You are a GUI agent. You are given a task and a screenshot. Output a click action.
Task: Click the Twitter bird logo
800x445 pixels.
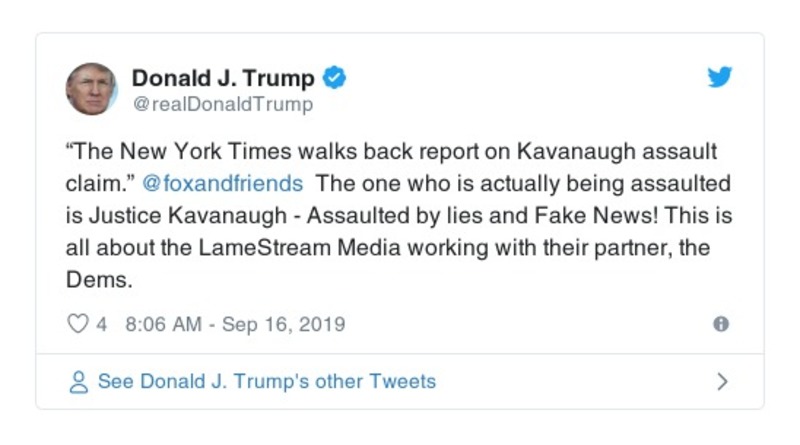coord(721,78)
